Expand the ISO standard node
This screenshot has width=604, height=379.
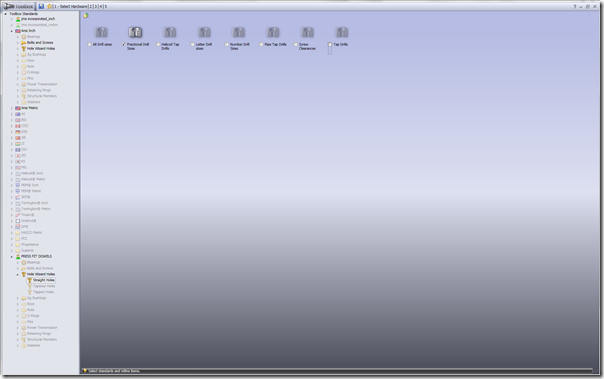click(x=12, y=150)
